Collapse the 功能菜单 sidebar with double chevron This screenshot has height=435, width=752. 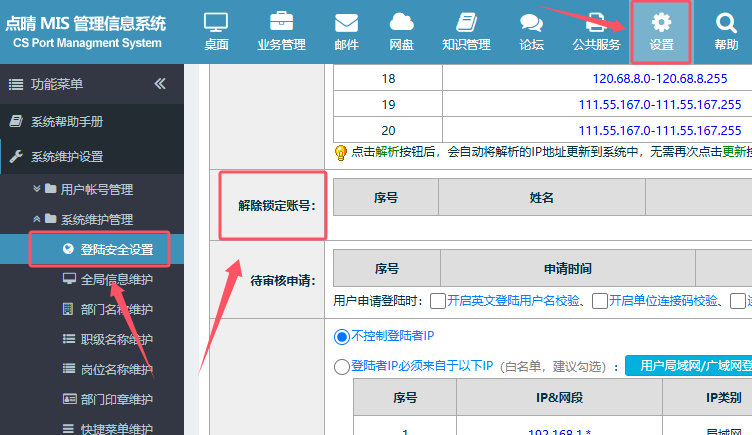(160, 84)
